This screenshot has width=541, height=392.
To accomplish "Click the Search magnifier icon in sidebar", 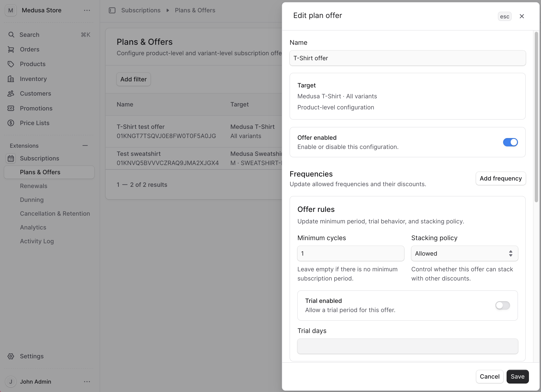I will [x=11, y=35].
